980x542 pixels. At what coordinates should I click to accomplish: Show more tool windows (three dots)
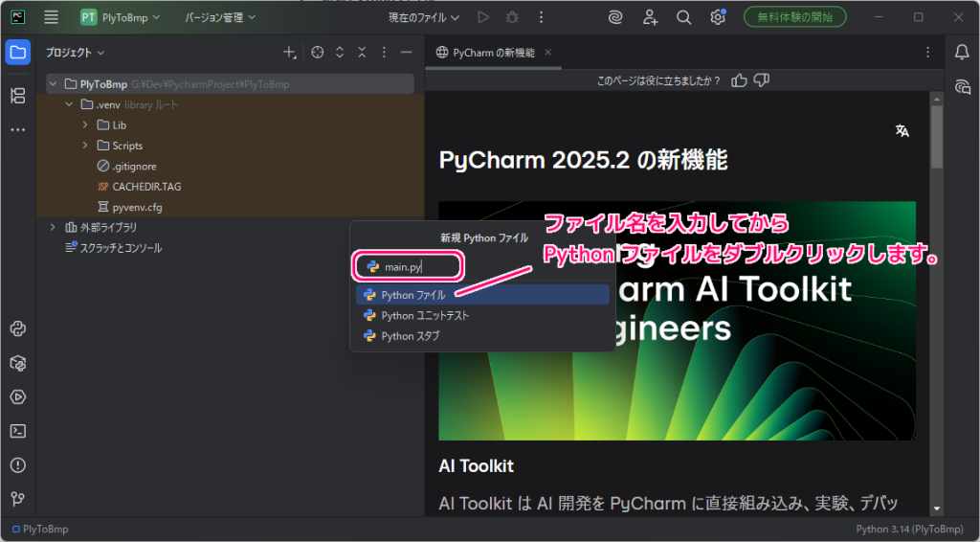(18, 130)
